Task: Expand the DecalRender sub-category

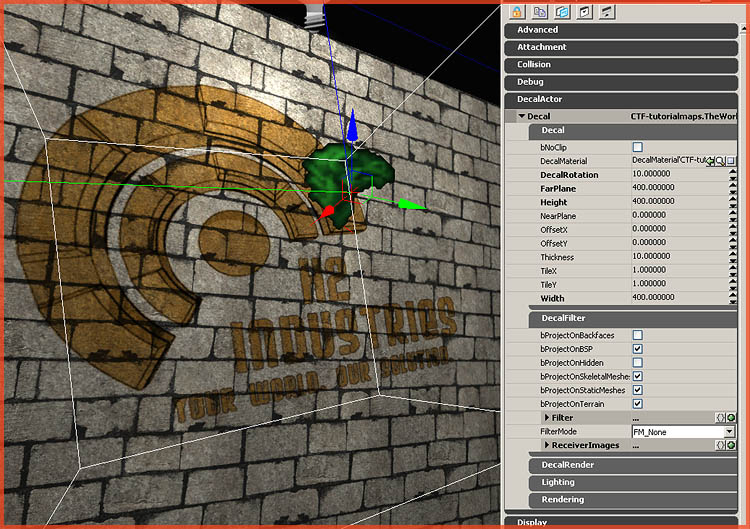Action: pyautogui.click(x=633, y=465)
